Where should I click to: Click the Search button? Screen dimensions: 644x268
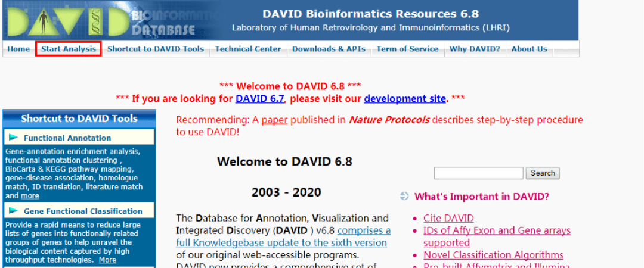click(x=542, y=173)
